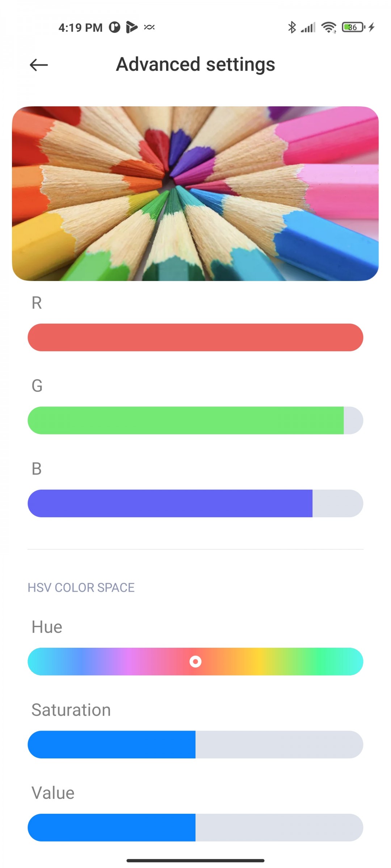
Task: Tap the unfilled grey end of B slider
Action: pyautogui.click(x=337, y=503)
